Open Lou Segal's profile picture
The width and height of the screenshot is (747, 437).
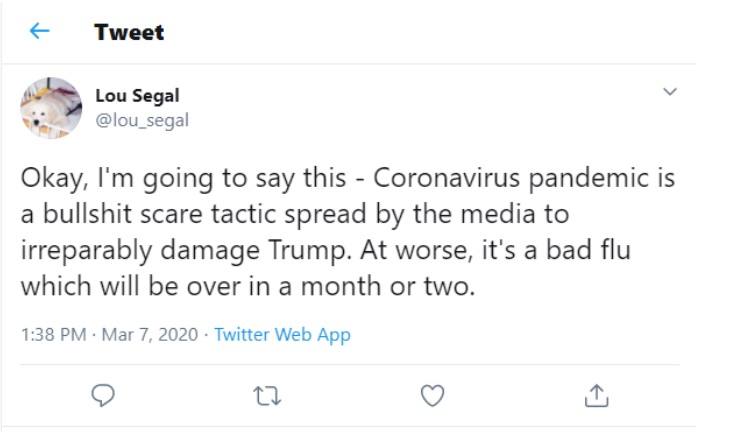point(51,107)
